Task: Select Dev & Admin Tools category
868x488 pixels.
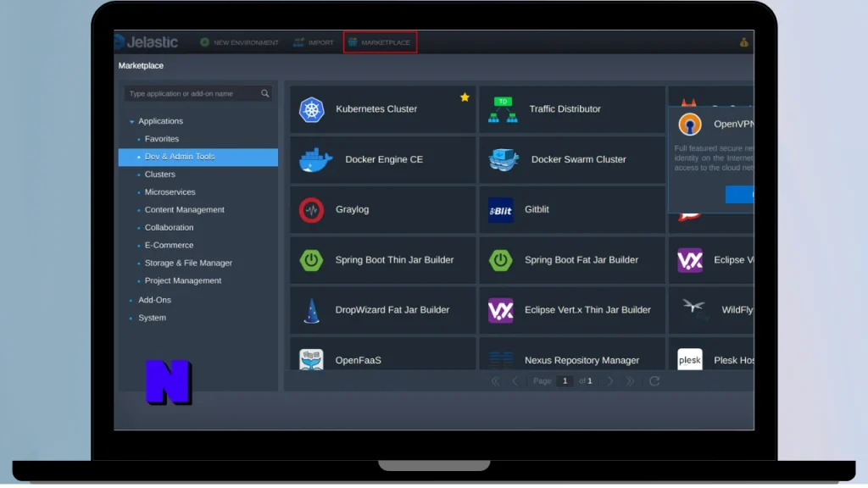Action: pyautogui.click(x=198, y=157)
